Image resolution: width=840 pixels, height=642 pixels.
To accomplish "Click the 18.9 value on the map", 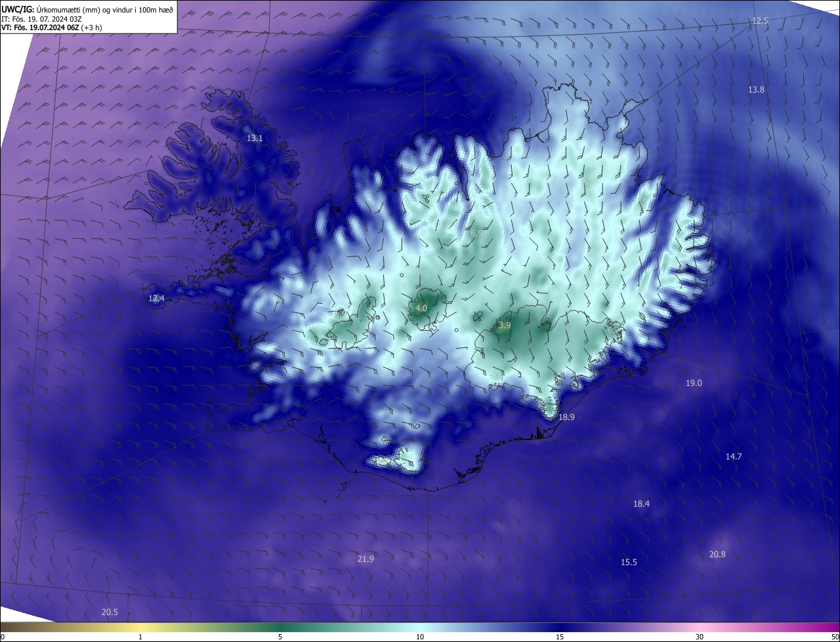I will point(566,417).
